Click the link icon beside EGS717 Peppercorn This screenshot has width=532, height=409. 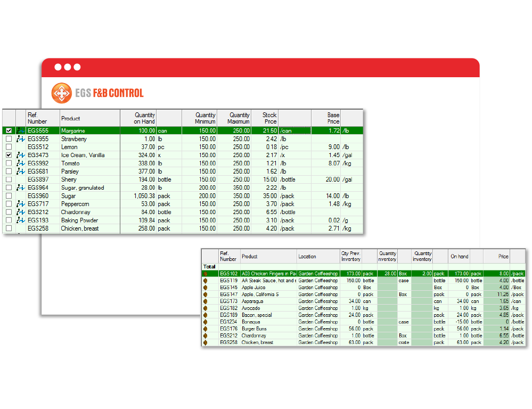pos(21,204)
